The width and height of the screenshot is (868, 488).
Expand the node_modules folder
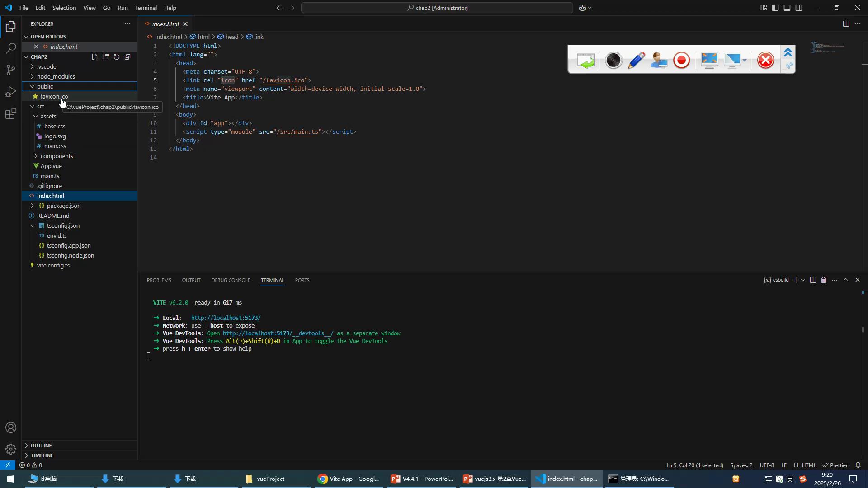(56, 76)
